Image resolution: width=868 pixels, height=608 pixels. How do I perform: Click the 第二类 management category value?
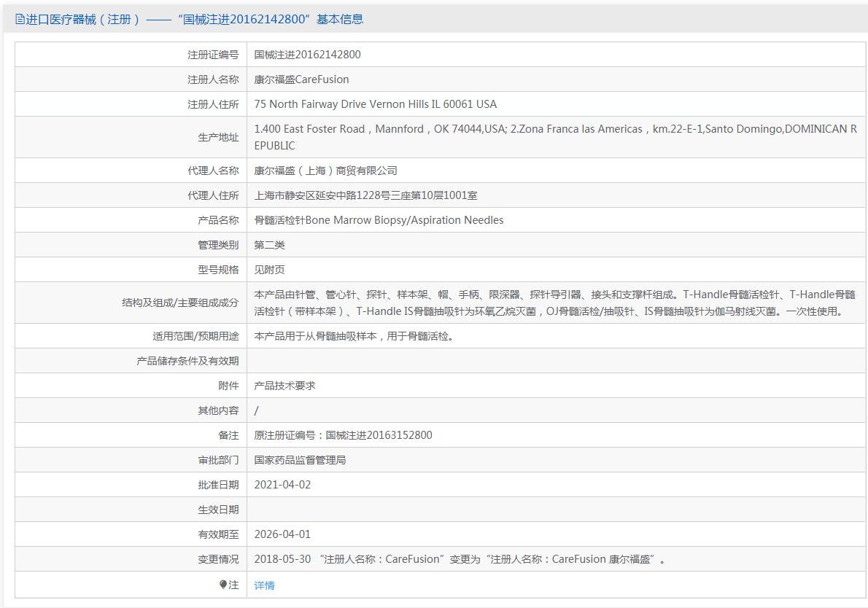click(x=270, y=245)
